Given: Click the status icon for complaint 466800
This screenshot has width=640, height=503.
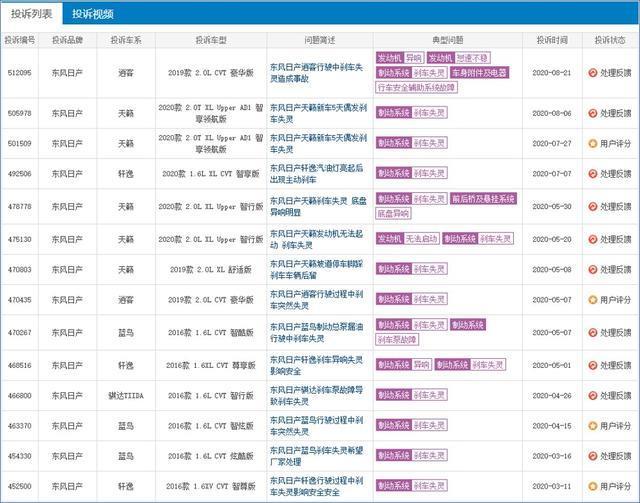Looking at the screenshot, I should [x=593, y=396].
